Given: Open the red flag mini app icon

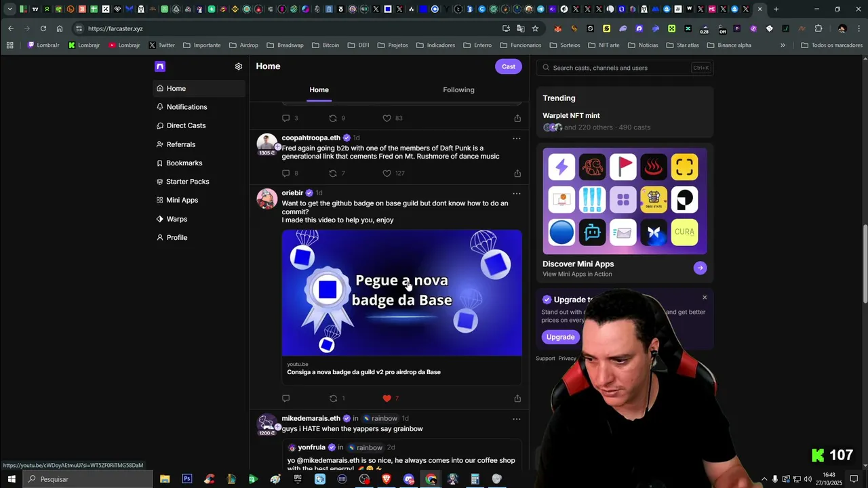Looking at the screenshot, I should click(x=623, y=167).
